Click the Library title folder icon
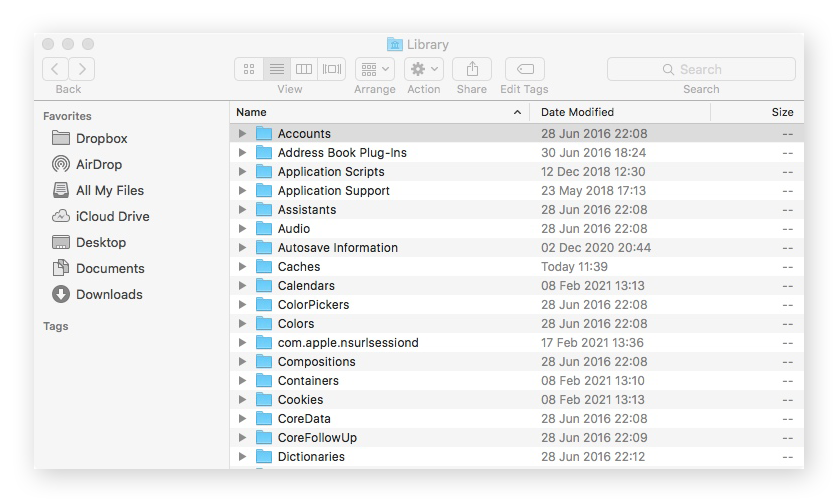Viewport: 837px width, 502px height. 394,44
